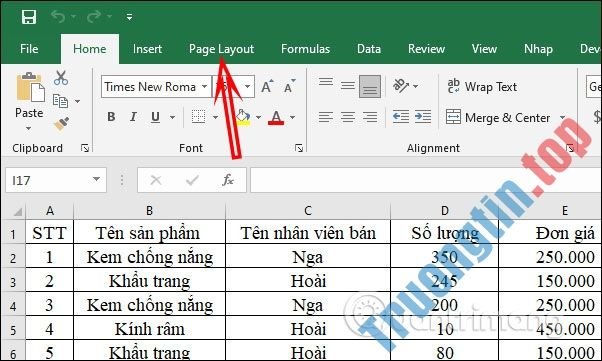The width and height of the screenshot is (602, 361).
Task: Open the Copy dropdown arrow
Action: tap(78, 101)
